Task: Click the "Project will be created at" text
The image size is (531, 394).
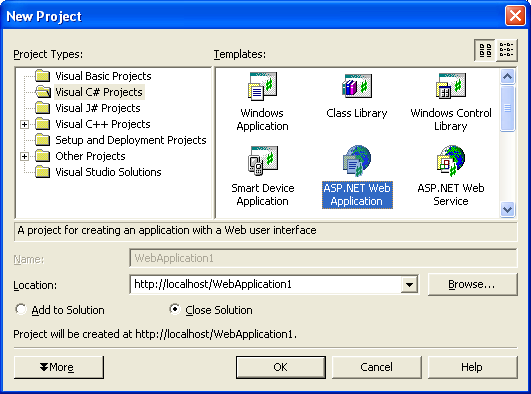Action: [155, 334]
